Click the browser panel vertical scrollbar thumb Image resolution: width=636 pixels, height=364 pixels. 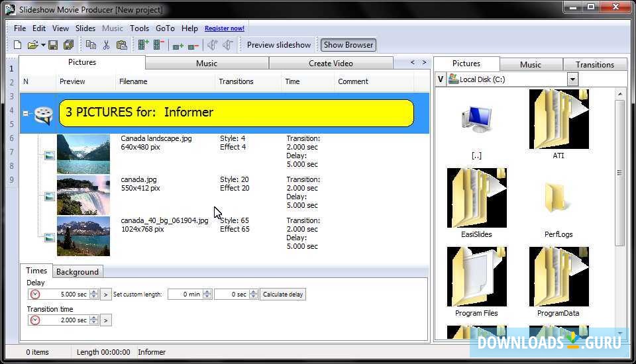619,173
